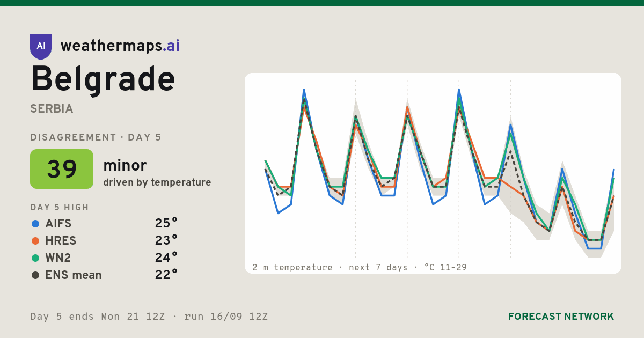Select the Belgrade city heading
The width and height of the screenshot is (644, 338).
[103, 79]
